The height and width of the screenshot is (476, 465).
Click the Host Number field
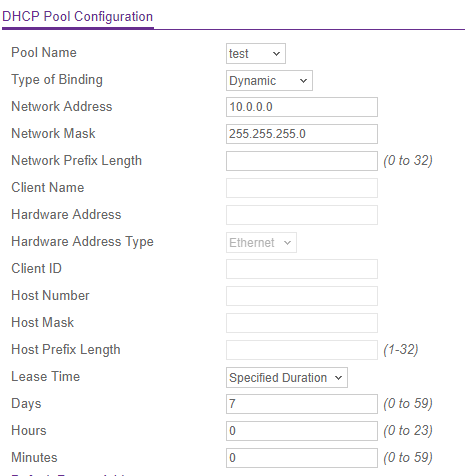[x=302, y=296]
